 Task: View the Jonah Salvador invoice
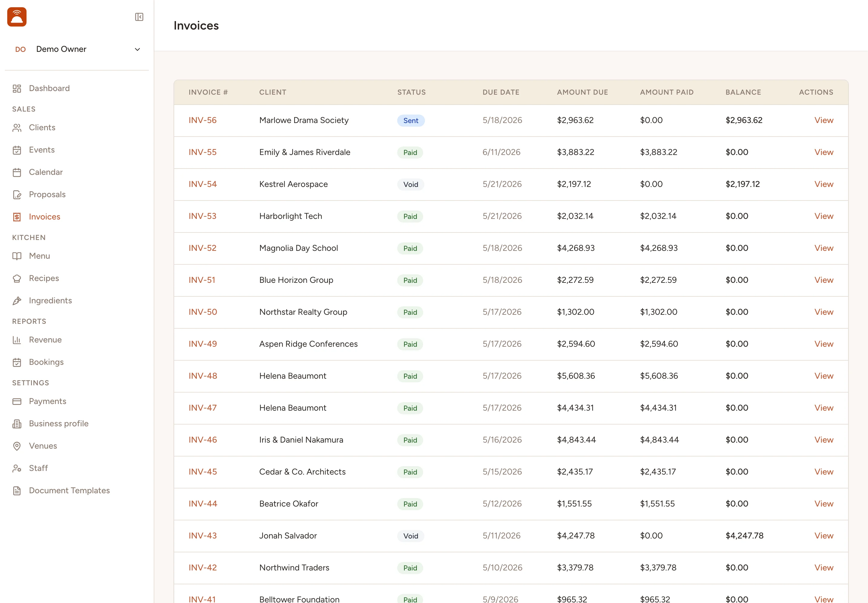click(x=823, y=536)
